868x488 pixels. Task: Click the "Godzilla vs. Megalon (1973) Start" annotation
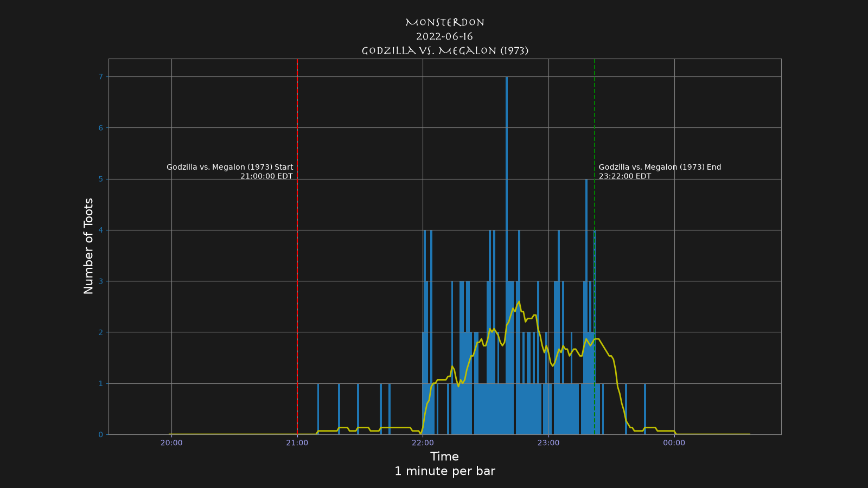point(229,168)
